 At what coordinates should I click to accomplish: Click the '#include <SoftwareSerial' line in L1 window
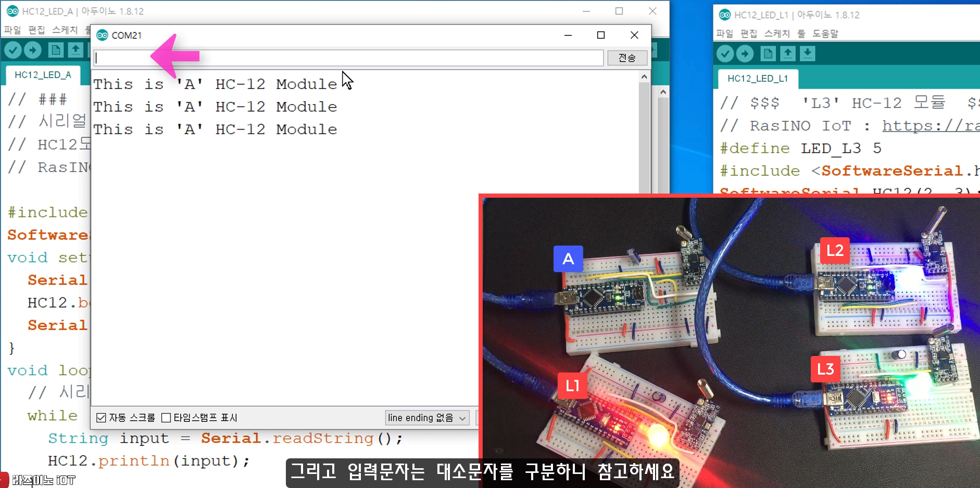tap(850, 171)
